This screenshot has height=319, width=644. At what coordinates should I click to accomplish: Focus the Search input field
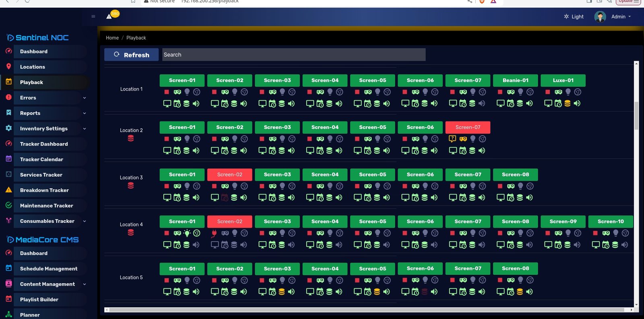click(293, 55)
